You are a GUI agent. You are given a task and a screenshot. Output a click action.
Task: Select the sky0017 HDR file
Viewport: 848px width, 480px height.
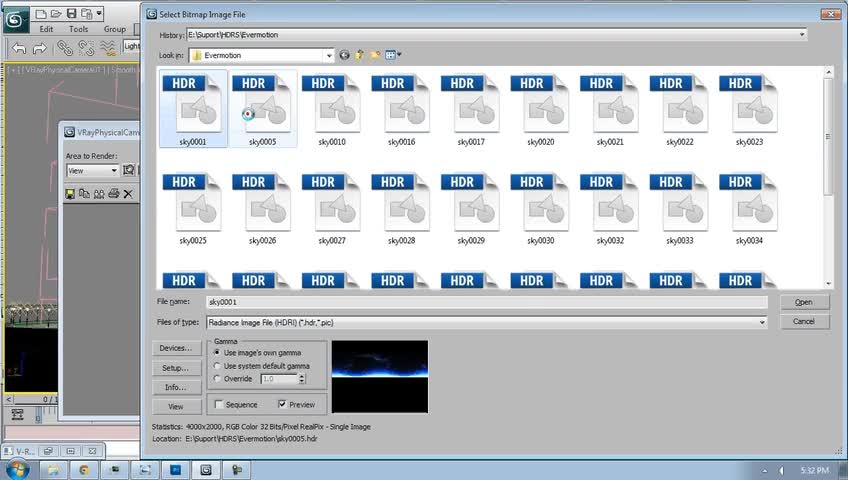click(x=471, y=111)
